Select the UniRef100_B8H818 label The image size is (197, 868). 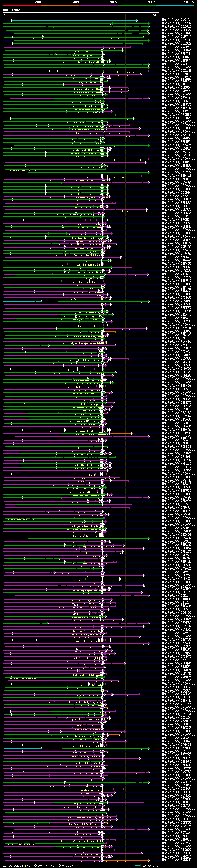point(176,176)
